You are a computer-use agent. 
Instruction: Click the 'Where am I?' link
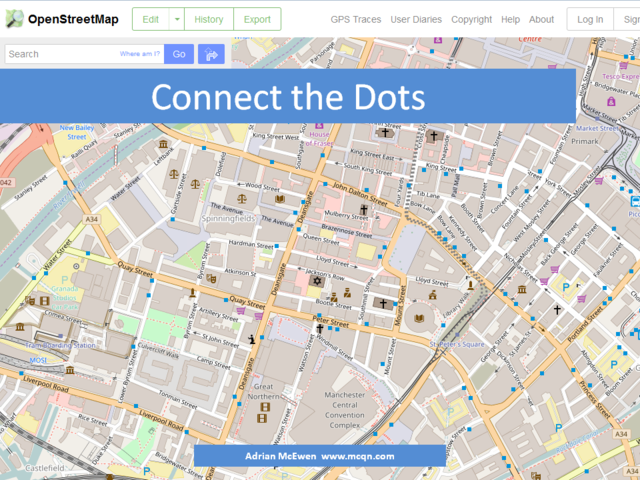pyautogui.click(x=140, y=54)
